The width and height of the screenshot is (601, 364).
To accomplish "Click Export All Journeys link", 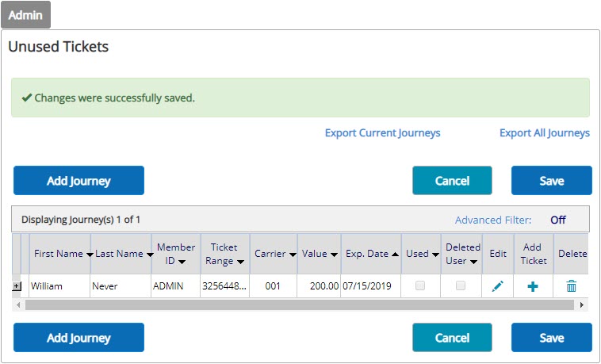I will point(544,132).
